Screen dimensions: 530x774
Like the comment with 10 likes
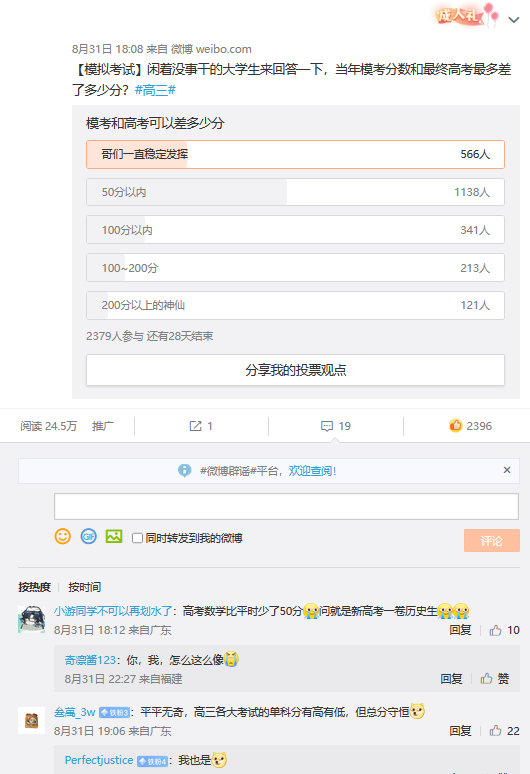click(x=495, y=630)
